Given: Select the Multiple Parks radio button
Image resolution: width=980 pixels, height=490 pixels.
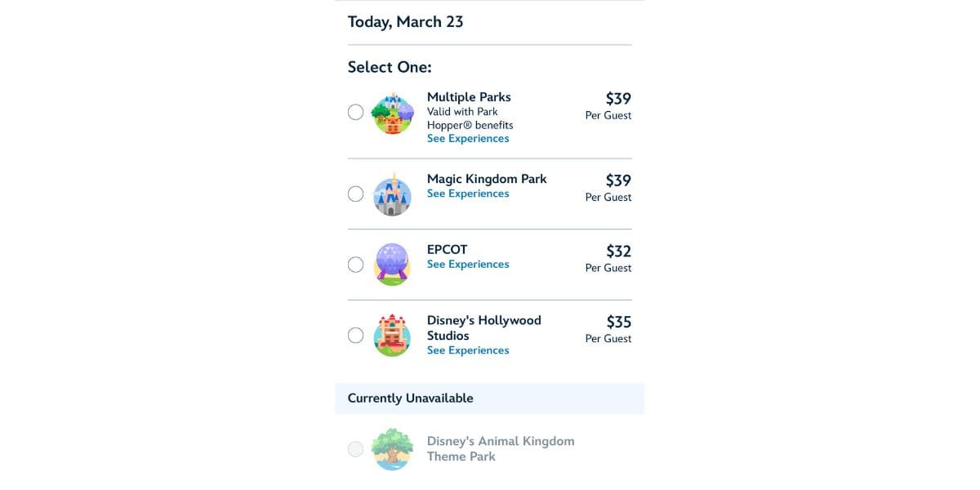Looking at the screenshot, I should pyautogui.click(x=355, y=113).
